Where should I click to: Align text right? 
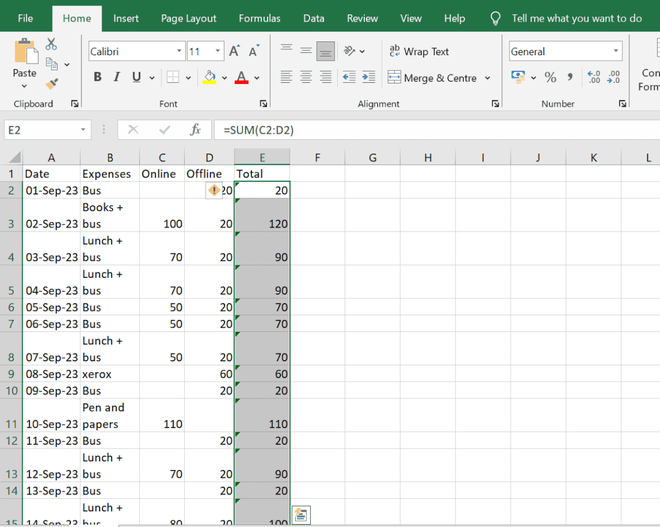click(325, 77)
